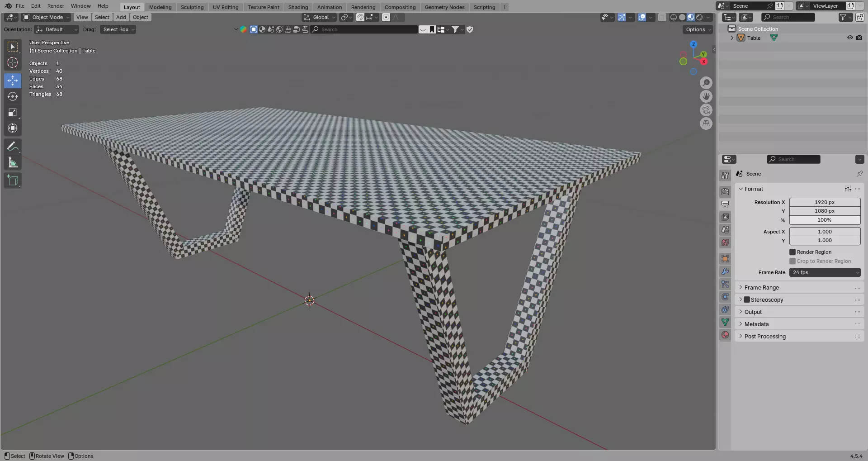Viewport: 868px width, 461px height.
Task: Pick the Add Cube tool
Action: [x=13, y=181]
